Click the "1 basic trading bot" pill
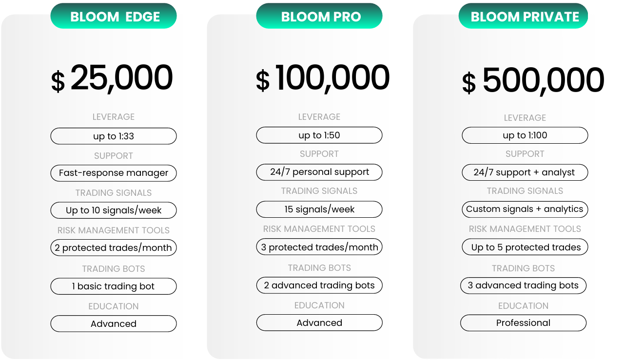The height and width of the screenshot is (360, 644). click(x=114, y=286)
